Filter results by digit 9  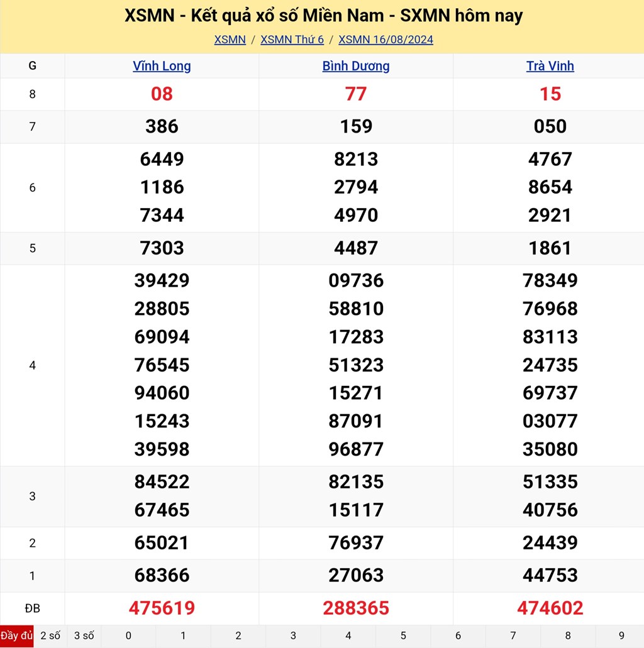coord(621,635)
